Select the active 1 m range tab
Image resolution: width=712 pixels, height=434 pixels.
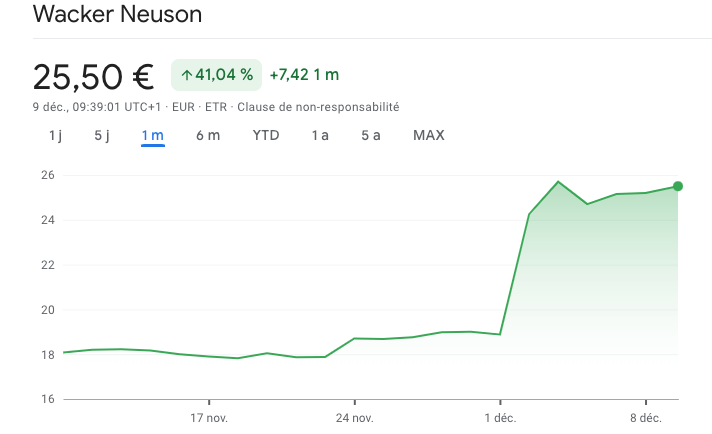[x=153, y=135]
